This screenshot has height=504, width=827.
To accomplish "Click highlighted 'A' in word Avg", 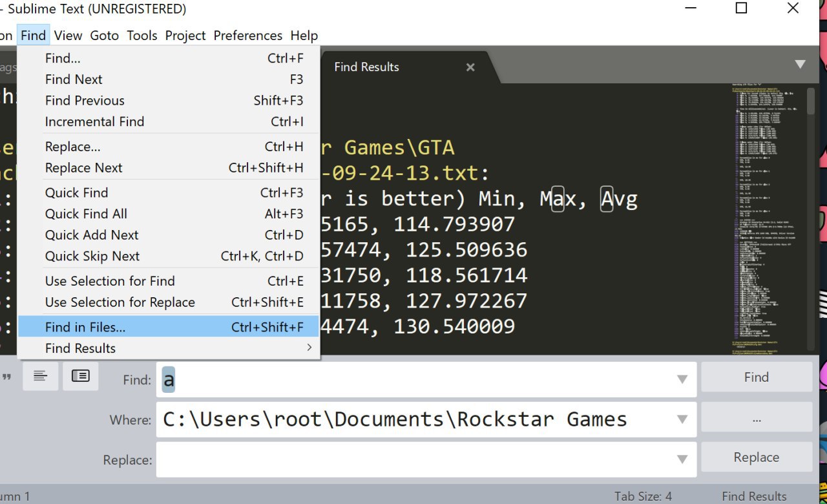I will (607, 199).
